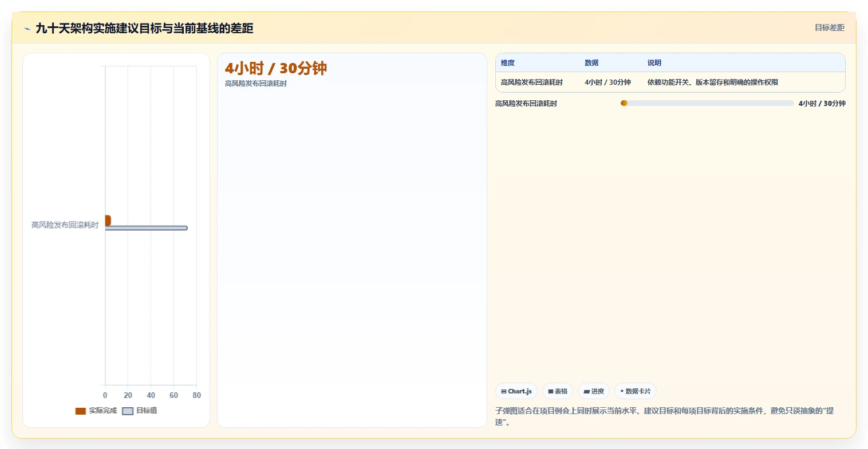
Task: Click the icon inside Chart.js tag
Action: (x=504, y=392)
